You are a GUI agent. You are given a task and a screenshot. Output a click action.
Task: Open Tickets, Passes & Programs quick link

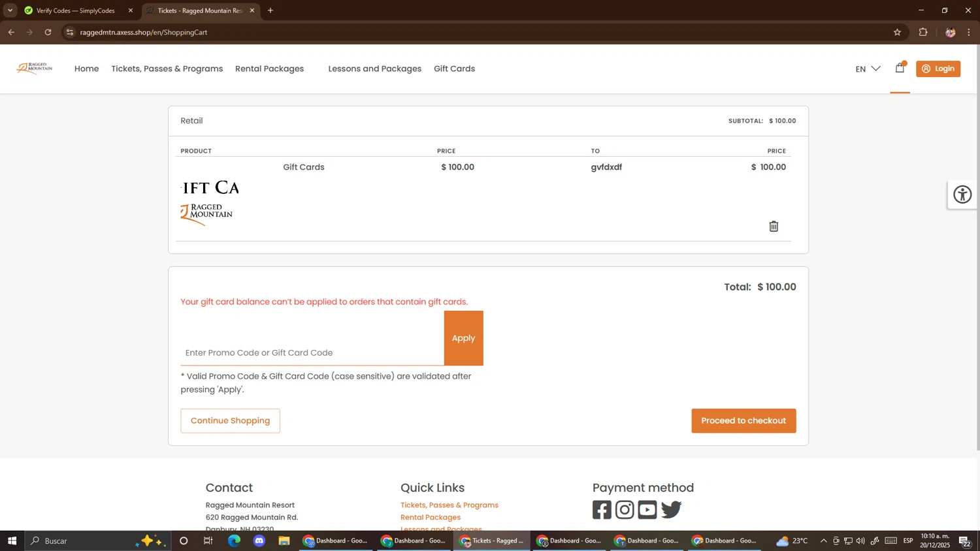(449, 505)
